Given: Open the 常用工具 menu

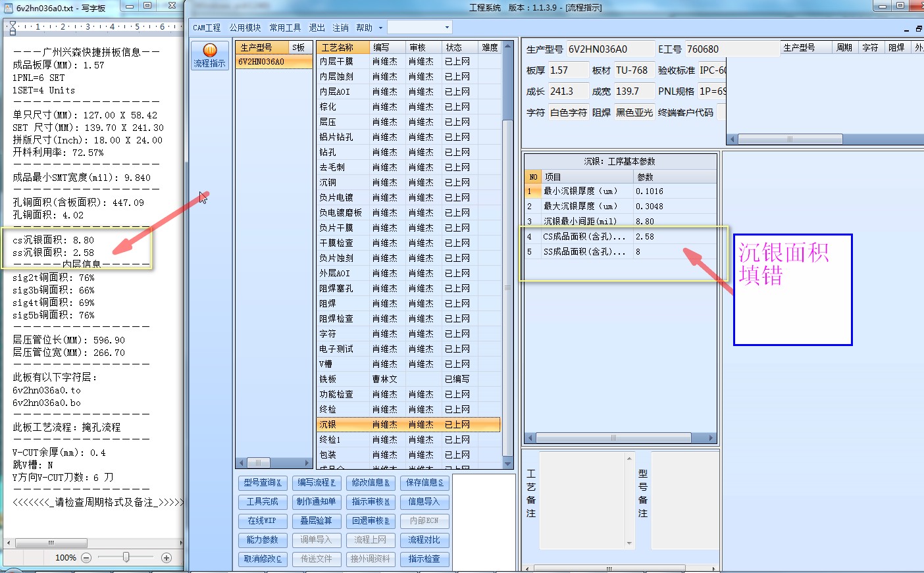Looking at the screenshot, I should 285,28.
